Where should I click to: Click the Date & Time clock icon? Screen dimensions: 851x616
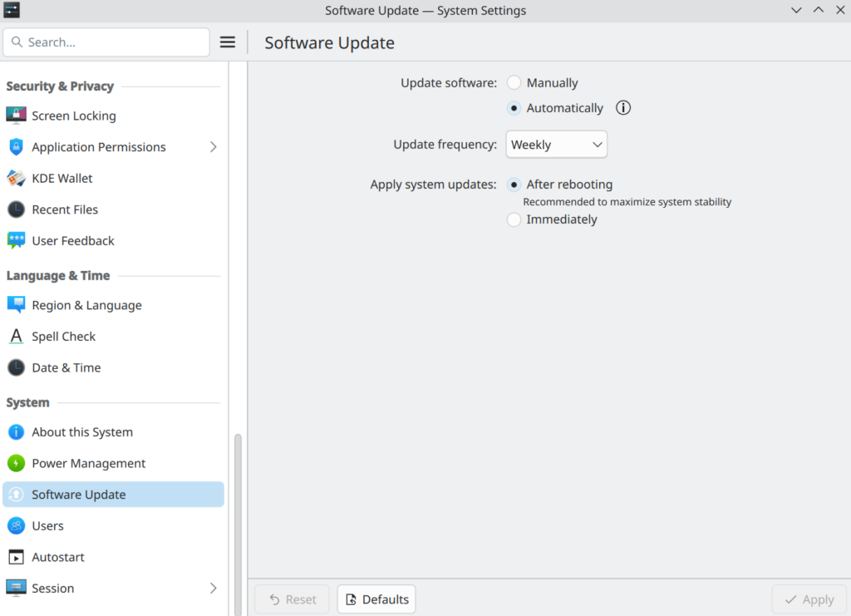tap(17, 367)
